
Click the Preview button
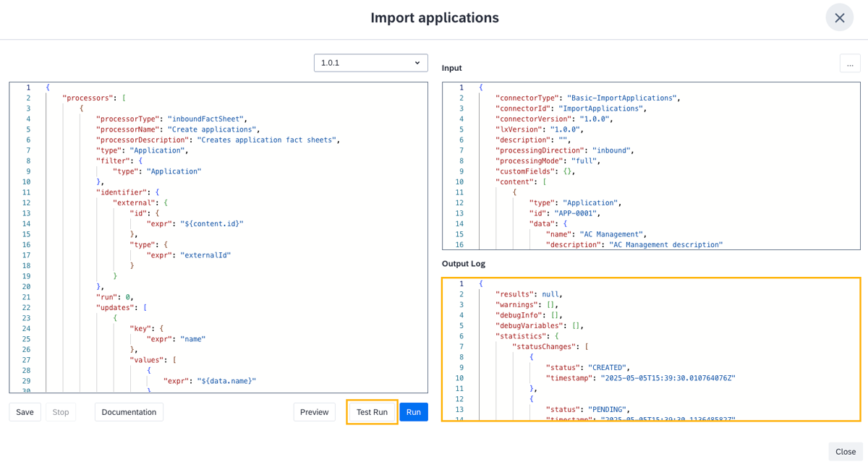tap(314, 412)
